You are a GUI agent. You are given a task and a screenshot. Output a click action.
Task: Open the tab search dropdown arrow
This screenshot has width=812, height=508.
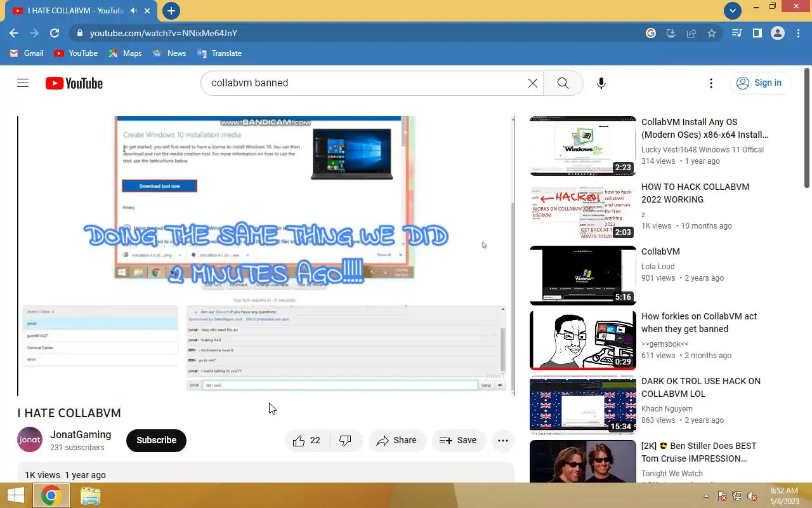(733, 10)
